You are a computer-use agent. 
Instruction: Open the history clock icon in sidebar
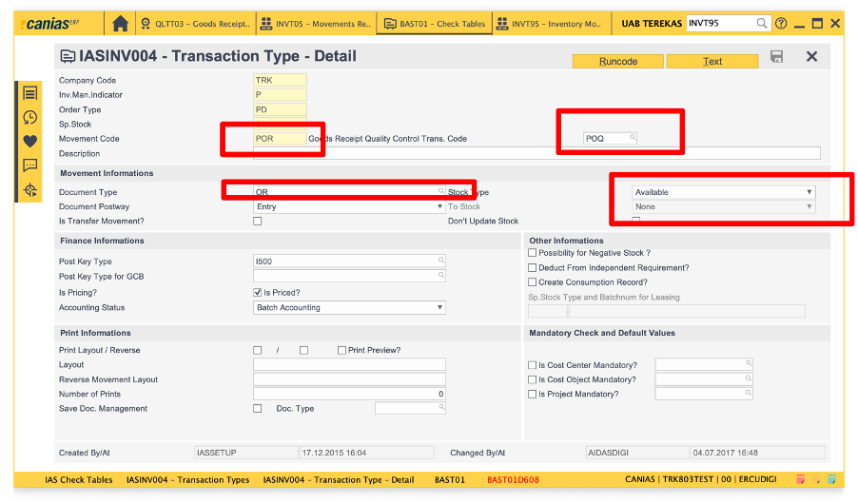30,117
